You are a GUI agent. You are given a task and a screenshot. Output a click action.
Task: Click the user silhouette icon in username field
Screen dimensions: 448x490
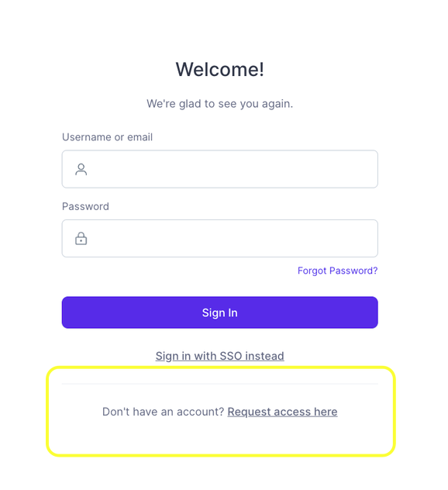[x=81, y=169]
